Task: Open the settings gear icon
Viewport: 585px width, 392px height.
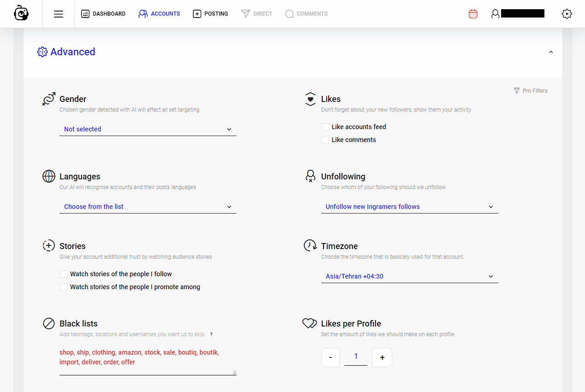Action: coord(567,14)
